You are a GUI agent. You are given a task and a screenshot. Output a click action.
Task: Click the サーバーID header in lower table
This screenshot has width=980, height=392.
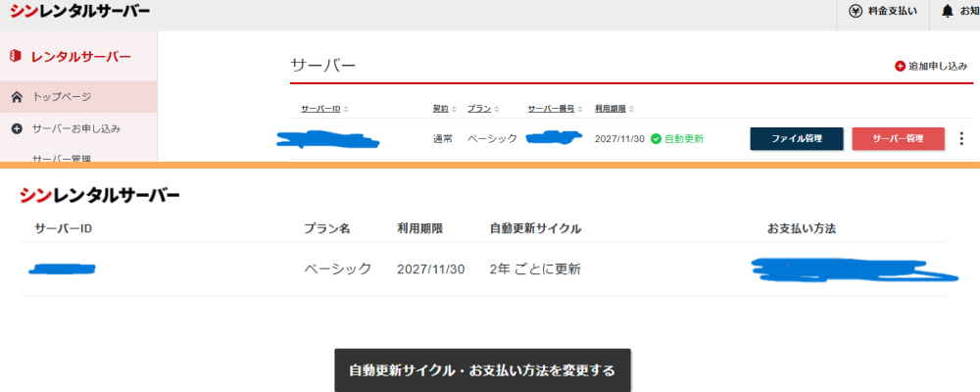click(x=64, y=228)
